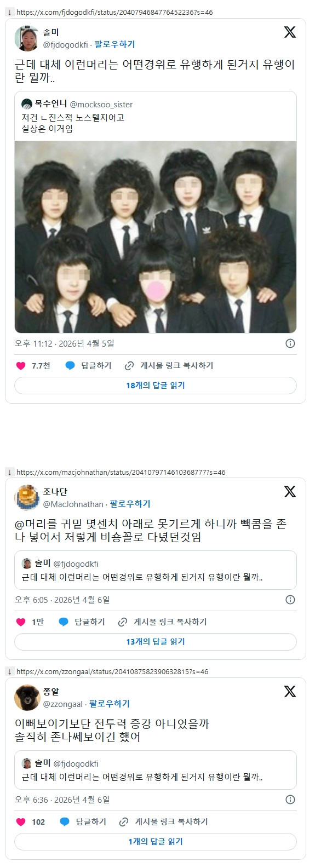Image resolution: width=321 pixels, height=868 pixels.
Task: Open 18개의 답글 읽기 button
Action: point(156,385)
